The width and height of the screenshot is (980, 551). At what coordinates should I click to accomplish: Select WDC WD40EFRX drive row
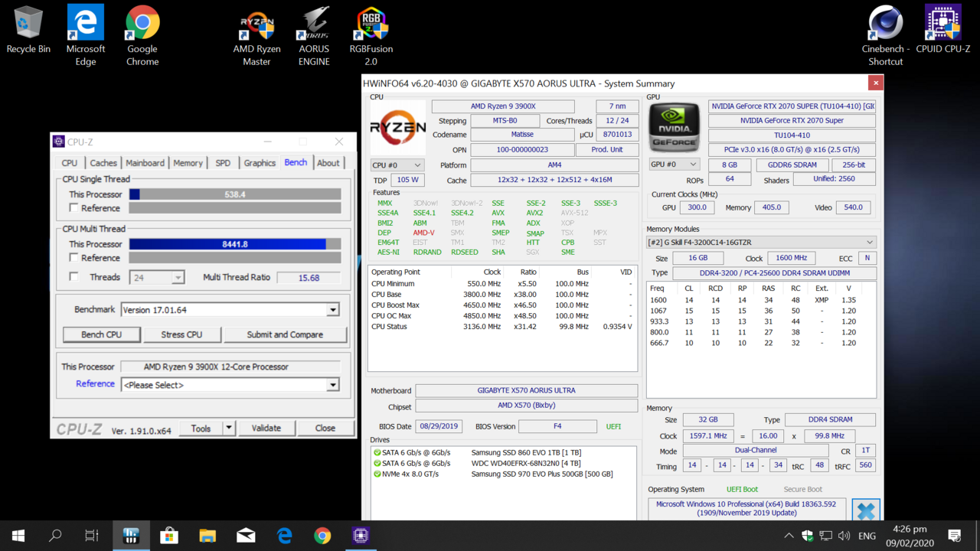(x=503, y=463)
